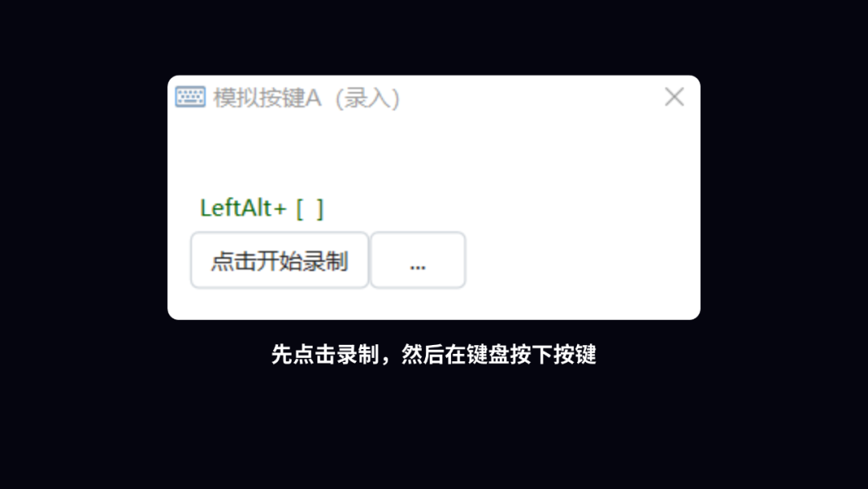
Task: Click the empty brackets after LeftAlt+
Action: click(x=310, y=209)
